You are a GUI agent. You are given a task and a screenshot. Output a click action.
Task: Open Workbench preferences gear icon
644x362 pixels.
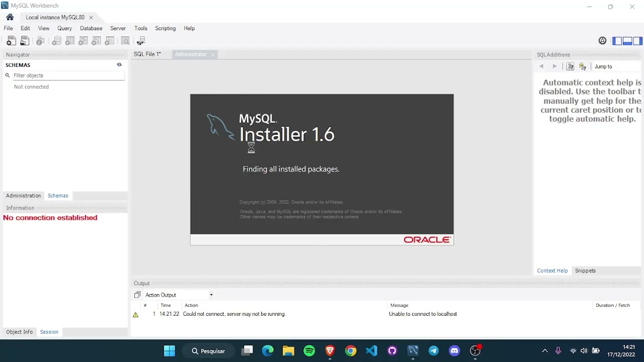click(602, 41)
